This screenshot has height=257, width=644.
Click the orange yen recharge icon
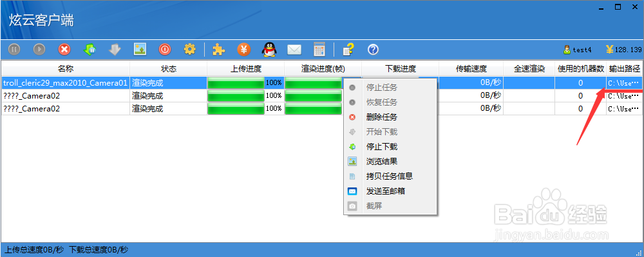pyautogui.click(x=244, y=50)
